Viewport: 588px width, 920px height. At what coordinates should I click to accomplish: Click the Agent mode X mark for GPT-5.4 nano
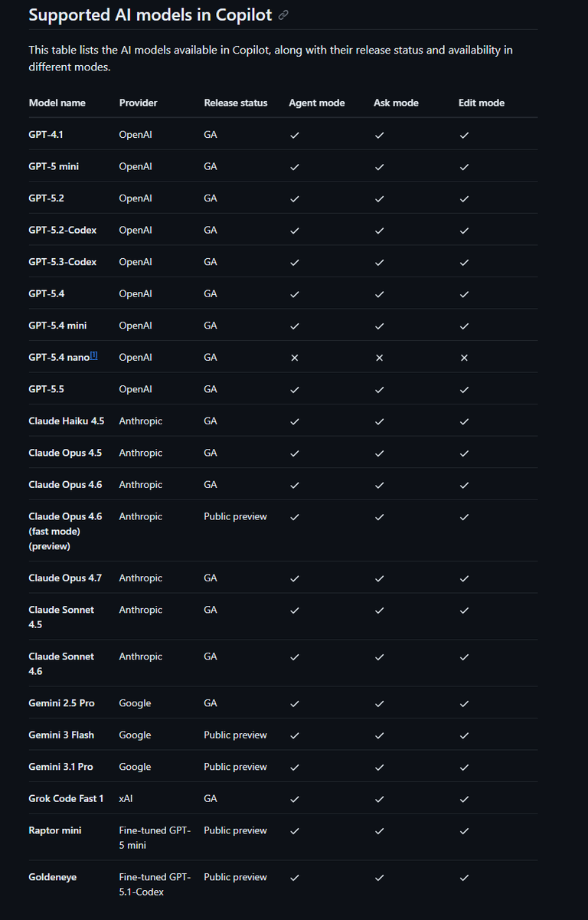[x=295, y=358]
